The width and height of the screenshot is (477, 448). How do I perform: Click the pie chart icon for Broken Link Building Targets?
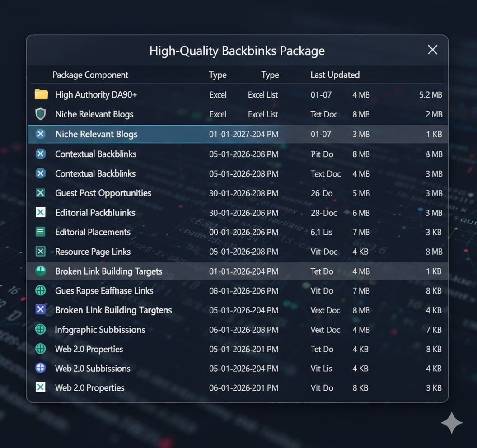click(x=41, y=271)
